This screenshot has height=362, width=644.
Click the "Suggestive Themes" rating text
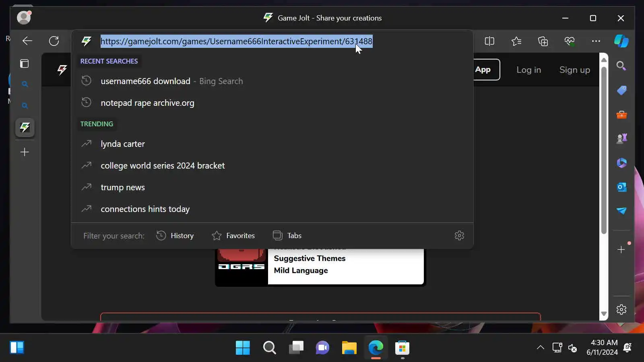click(x=310, y=259)
